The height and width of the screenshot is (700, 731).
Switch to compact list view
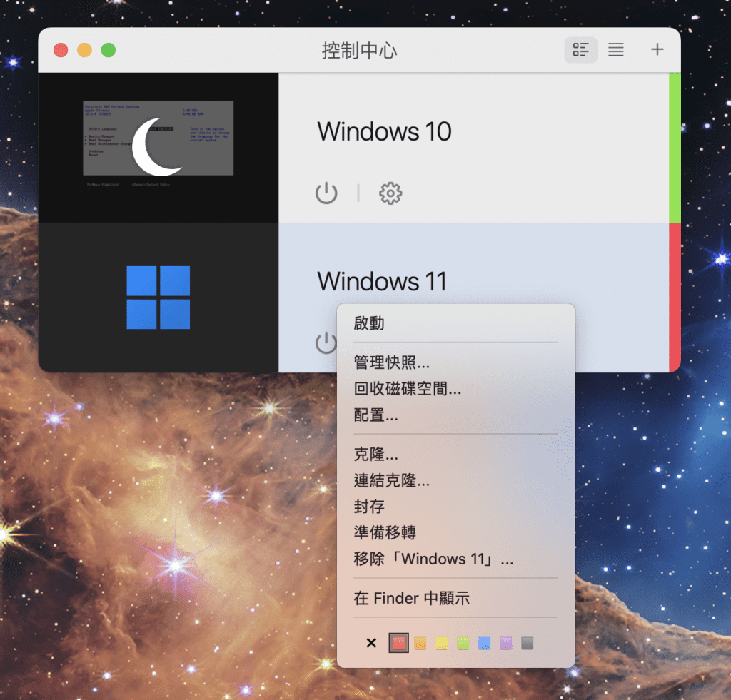point(615,50)
